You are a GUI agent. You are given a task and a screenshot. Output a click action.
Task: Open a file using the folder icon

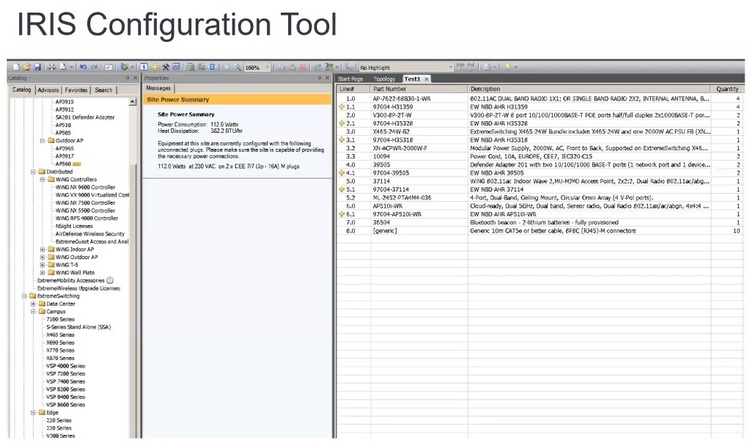tap(27, 67)
